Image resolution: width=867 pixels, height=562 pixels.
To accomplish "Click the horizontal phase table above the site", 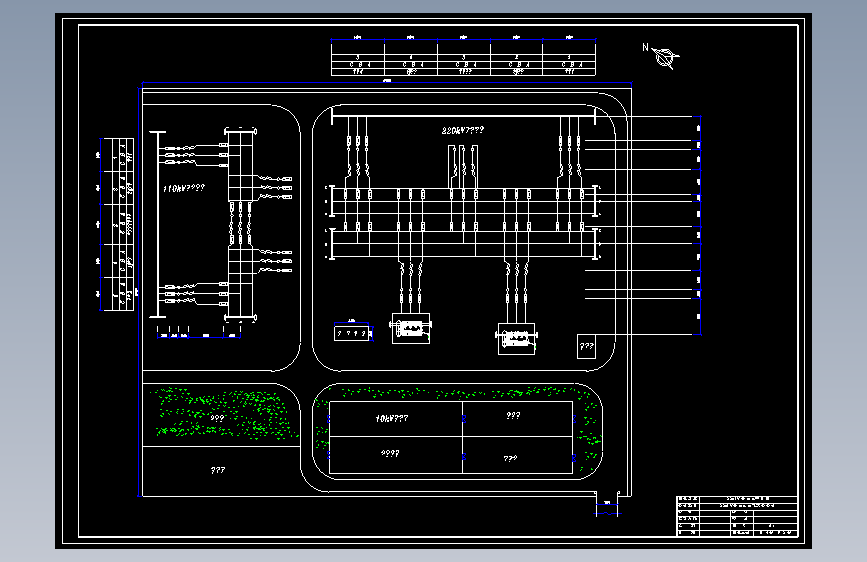I will coord(463,57).
